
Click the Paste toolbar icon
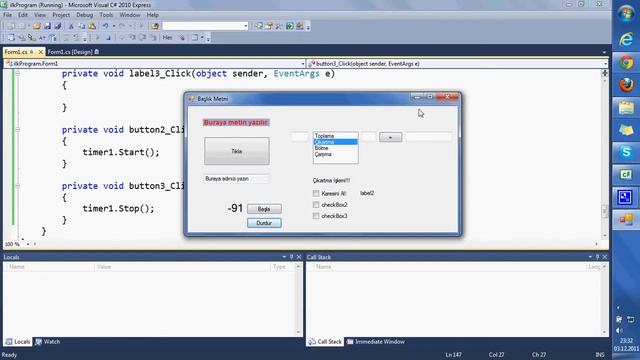[92, 26]
